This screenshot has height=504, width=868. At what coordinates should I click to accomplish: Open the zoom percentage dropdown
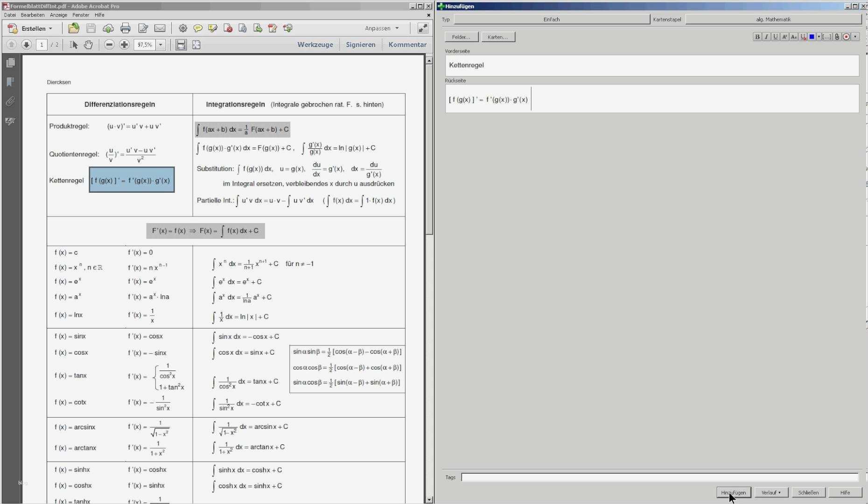(x=161, y=45)
